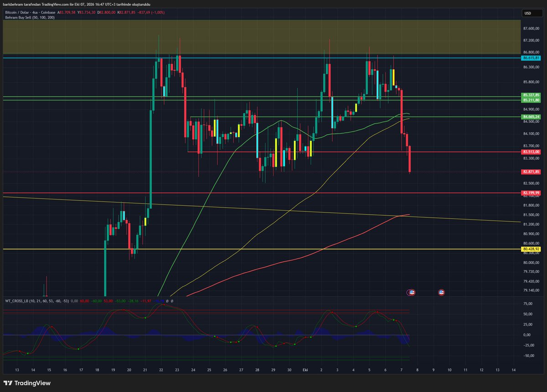The height and width of the screenshot is (392, 547).
Task: Click the -50,00 oscillator scale value
Action: pos(528,356)
